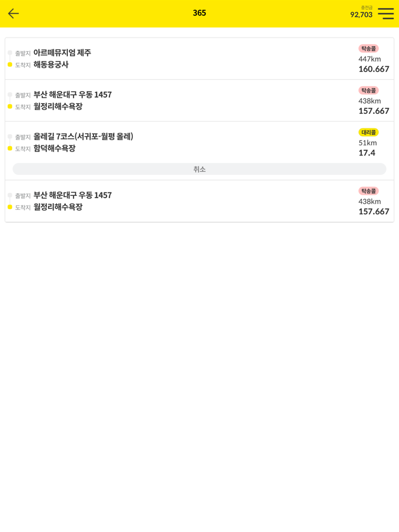Click the 365 title in the header

click(199, 13)
